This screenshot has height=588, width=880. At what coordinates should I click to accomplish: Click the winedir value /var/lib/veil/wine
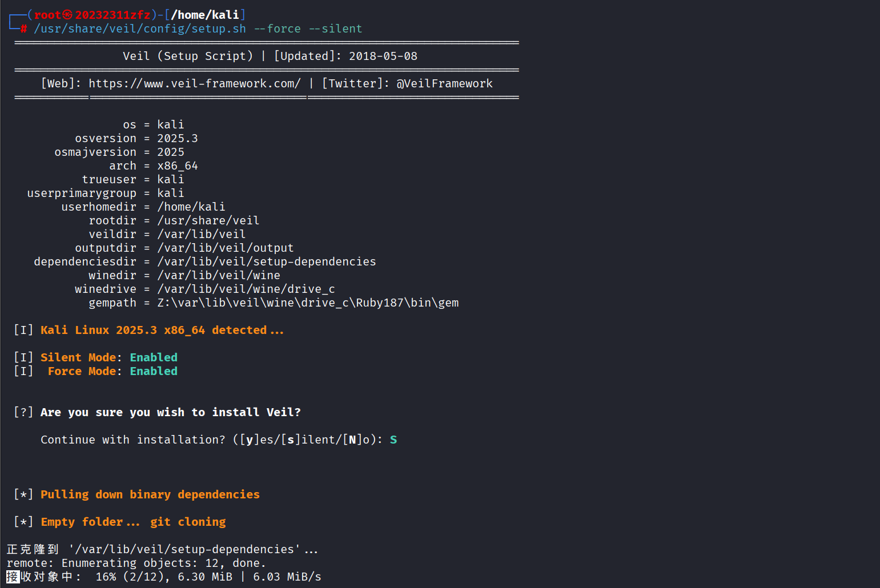[219, 275]
